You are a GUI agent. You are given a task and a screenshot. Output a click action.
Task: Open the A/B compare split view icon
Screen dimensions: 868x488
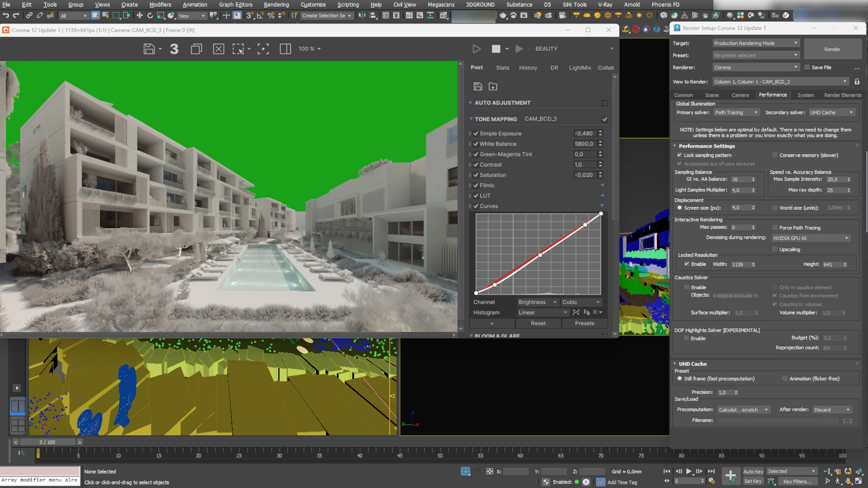coord(285,49)
